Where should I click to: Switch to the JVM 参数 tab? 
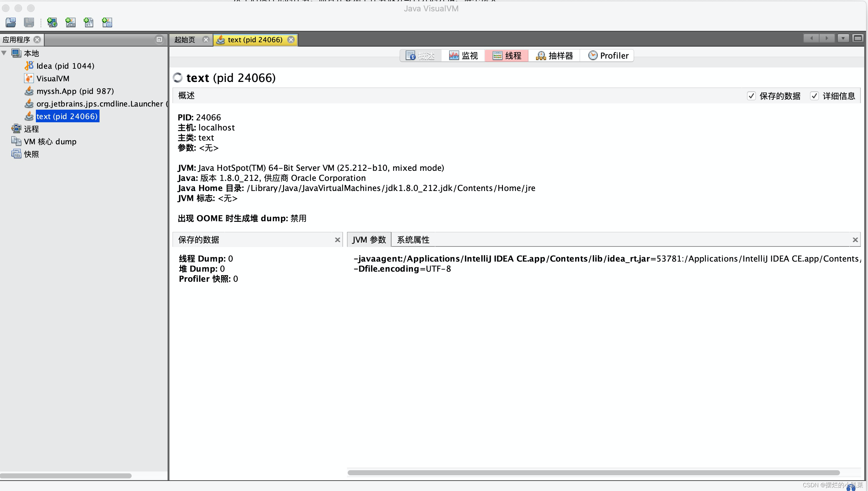[x=369, y=240]
